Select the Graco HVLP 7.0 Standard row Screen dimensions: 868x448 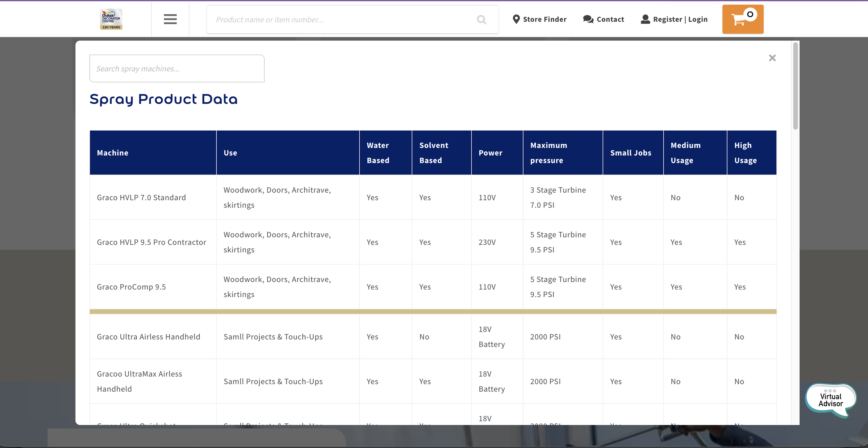(x=141, y=197)
